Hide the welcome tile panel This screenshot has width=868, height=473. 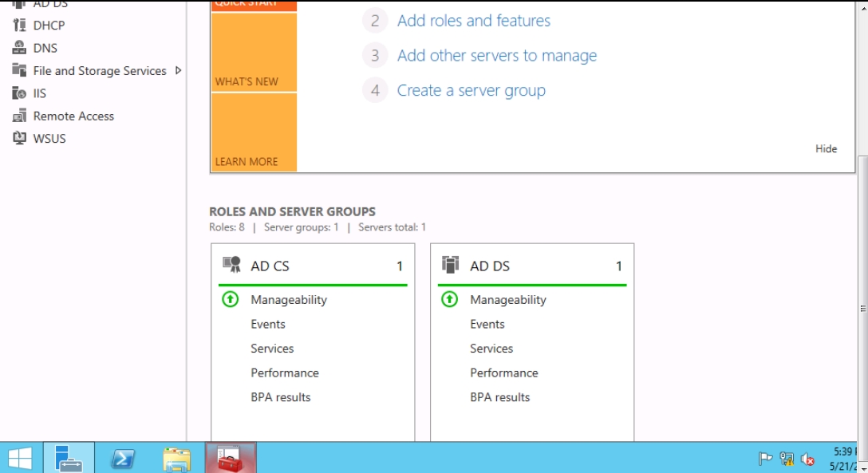[826, 148]
